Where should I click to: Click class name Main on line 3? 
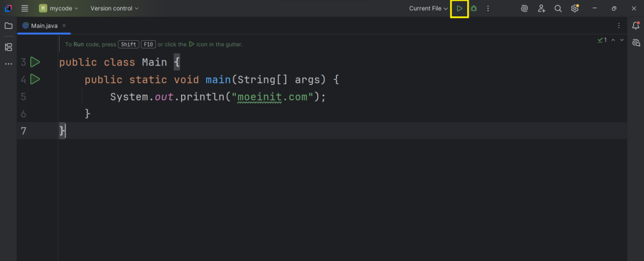click(155, 62)
